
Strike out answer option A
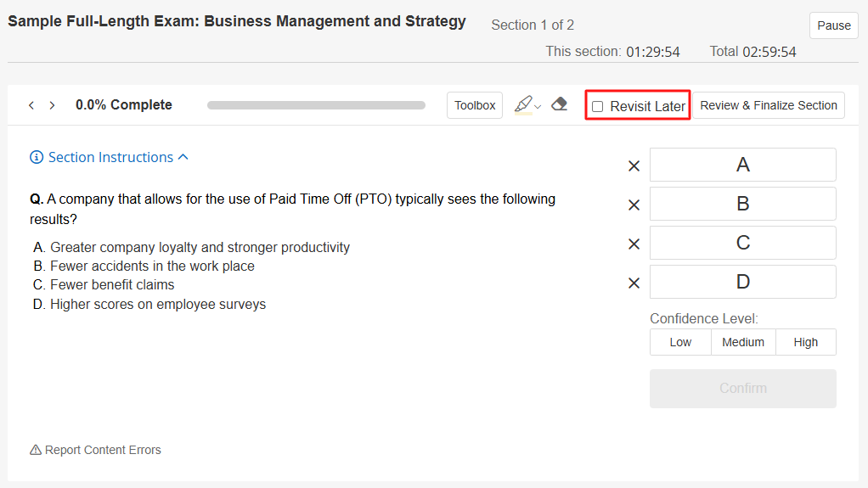point(634,166)
